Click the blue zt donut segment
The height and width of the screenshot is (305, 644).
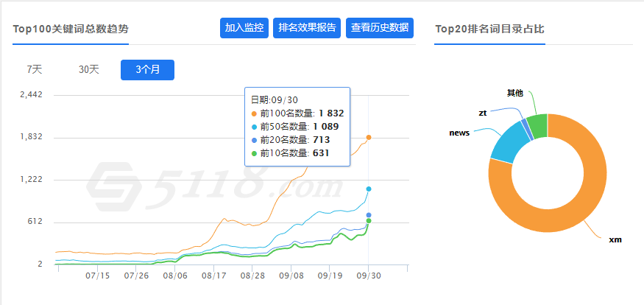coord(524,130)
